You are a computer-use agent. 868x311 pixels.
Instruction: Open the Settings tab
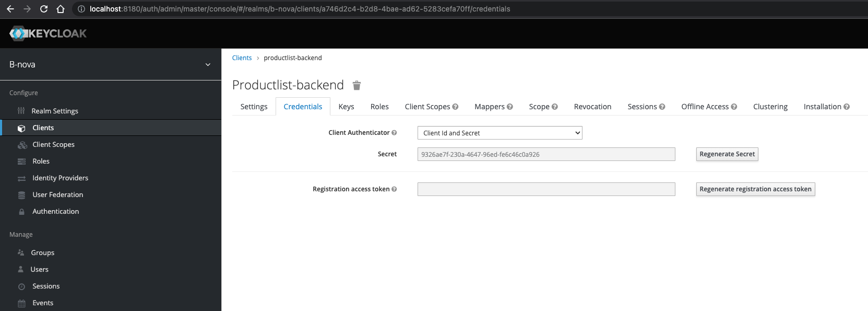click(x=254, y=107)
